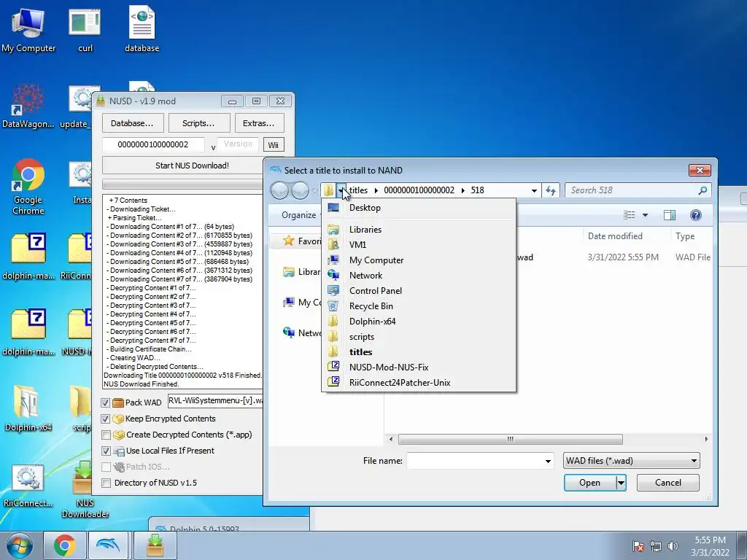Open the WAD files type filter dropdown
The width and height of the screenshot is (747, 560).
click(x=694, y=461)
